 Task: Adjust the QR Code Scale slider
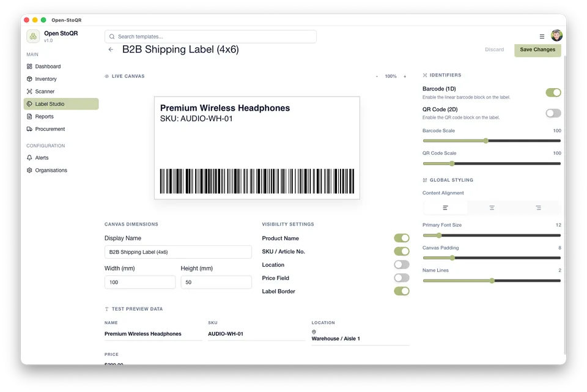click(492, 164)
